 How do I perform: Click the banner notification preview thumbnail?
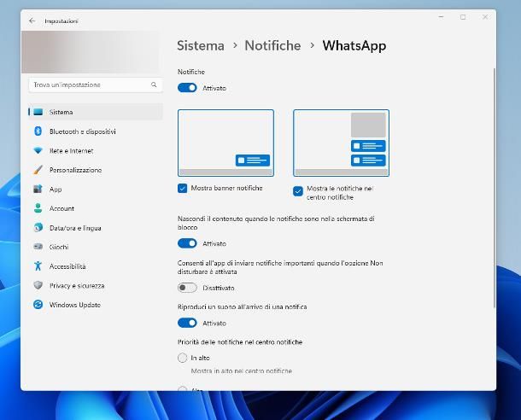click(226, 143)
